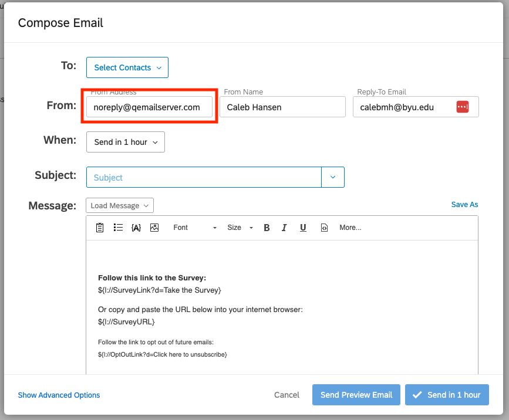Apply underline formatting in the editor

click(303, 228)
